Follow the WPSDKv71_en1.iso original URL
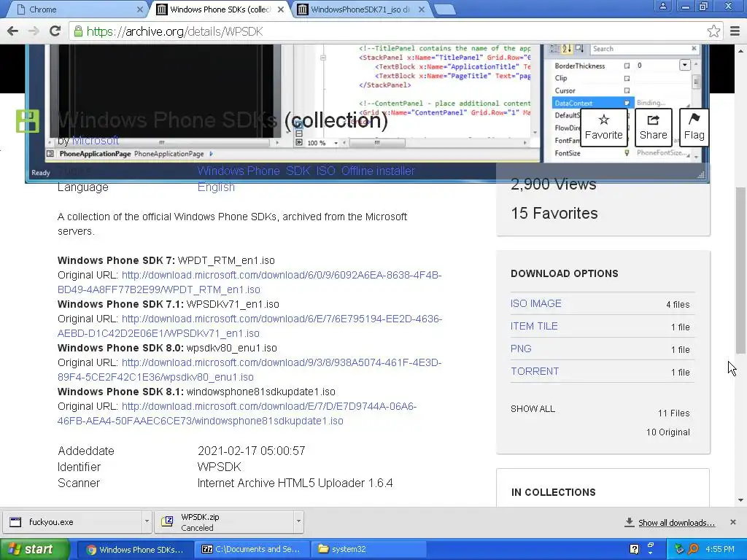747x560 pixels. click(x=249, y=326)
